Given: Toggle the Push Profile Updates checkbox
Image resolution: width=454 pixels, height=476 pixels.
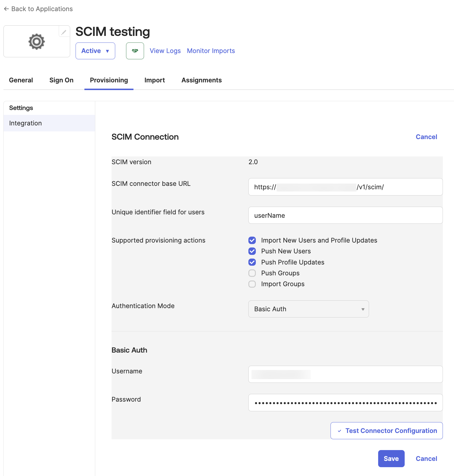Looking at the screenshot, I should [x=252, y=262].
